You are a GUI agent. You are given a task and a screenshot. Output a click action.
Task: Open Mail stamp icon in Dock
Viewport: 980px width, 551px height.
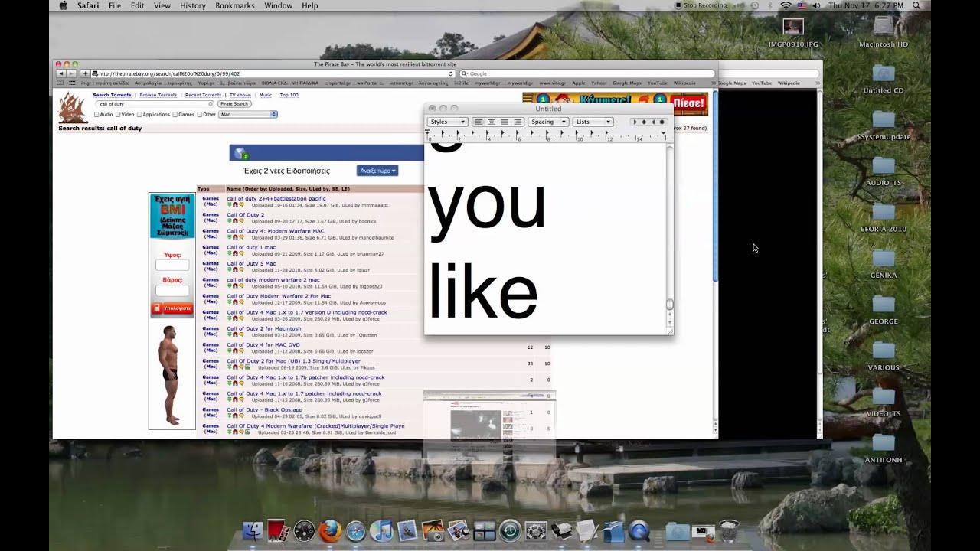pyautogui.click(x=407, y=530)
